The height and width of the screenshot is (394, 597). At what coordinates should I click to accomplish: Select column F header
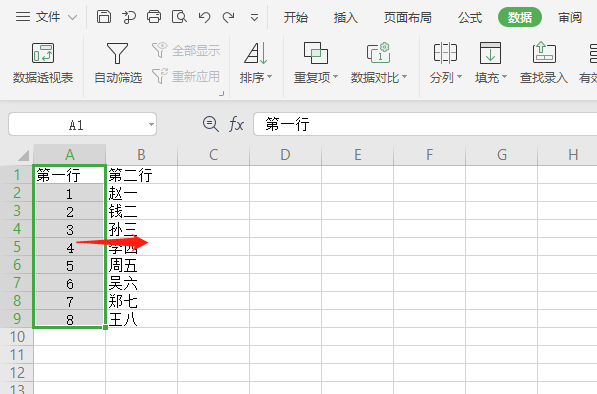(429, 155)
